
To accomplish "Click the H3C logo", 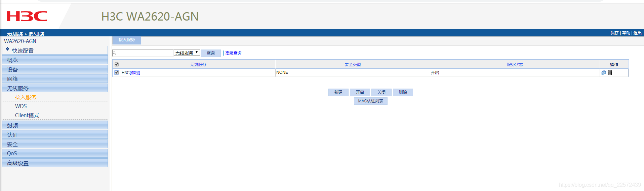I will point(27,16).
